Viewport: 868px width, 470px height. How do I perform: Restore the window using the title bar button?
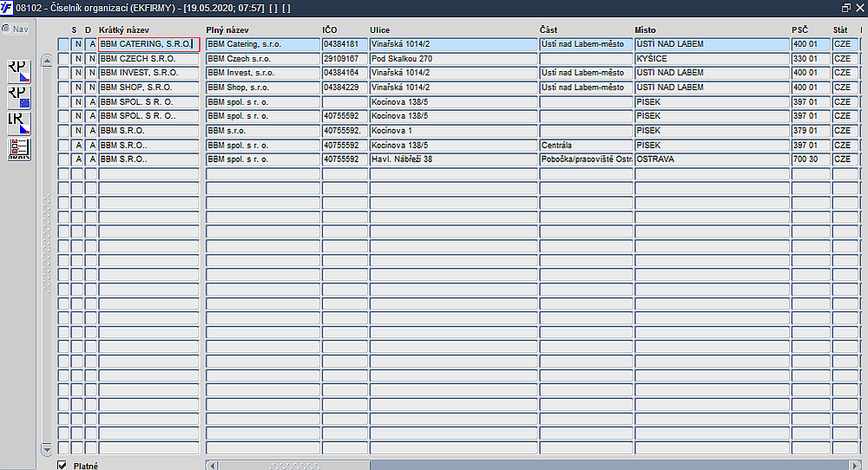coord(845,8)
